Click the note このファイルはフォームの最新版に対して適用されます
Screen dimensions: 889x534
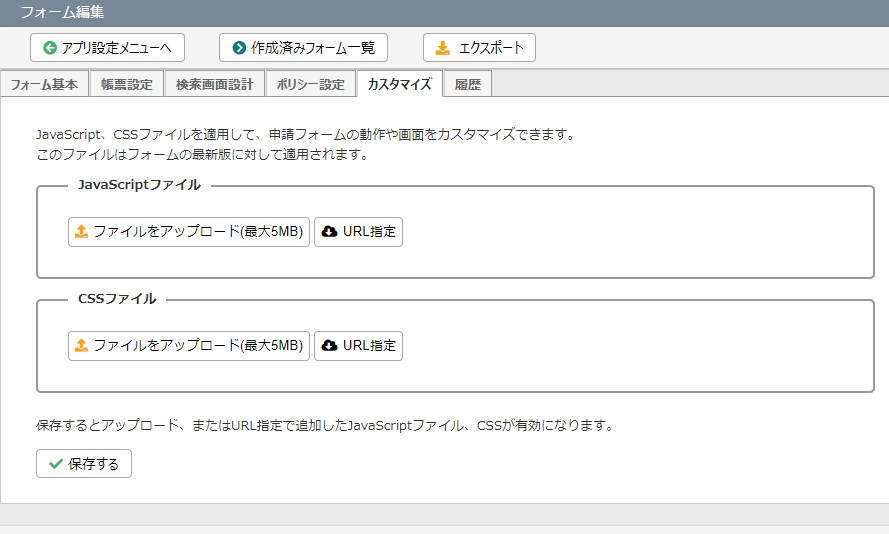coord(202,154)
